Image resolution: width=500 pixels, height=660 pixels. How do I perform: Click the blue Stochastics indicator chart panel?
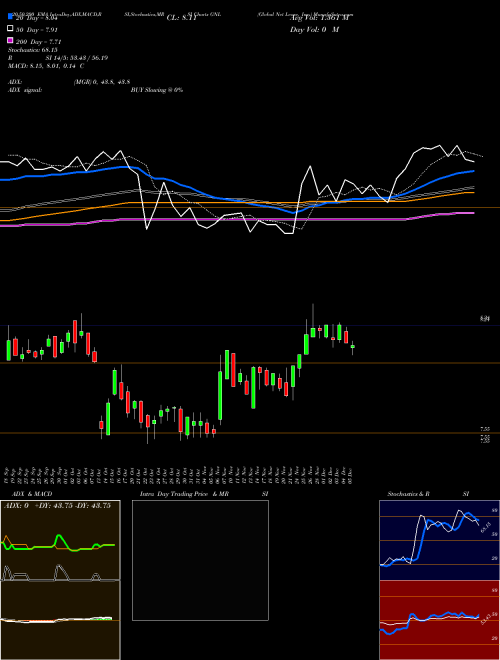(439, 540)
